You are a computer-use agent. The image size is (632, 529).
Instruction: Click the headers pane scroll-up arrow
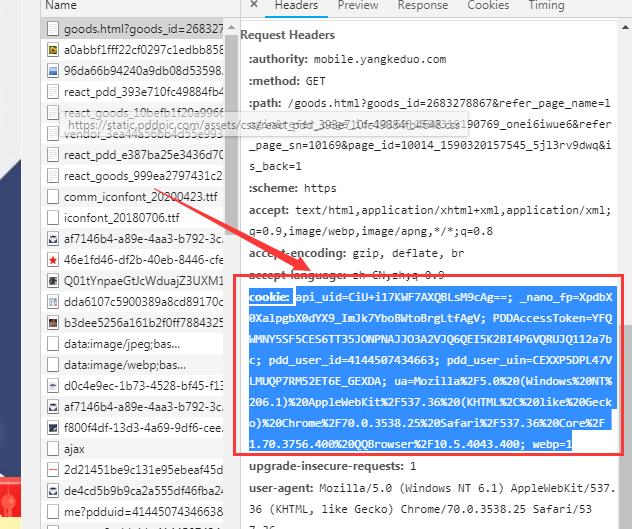[x=625, y=27]
